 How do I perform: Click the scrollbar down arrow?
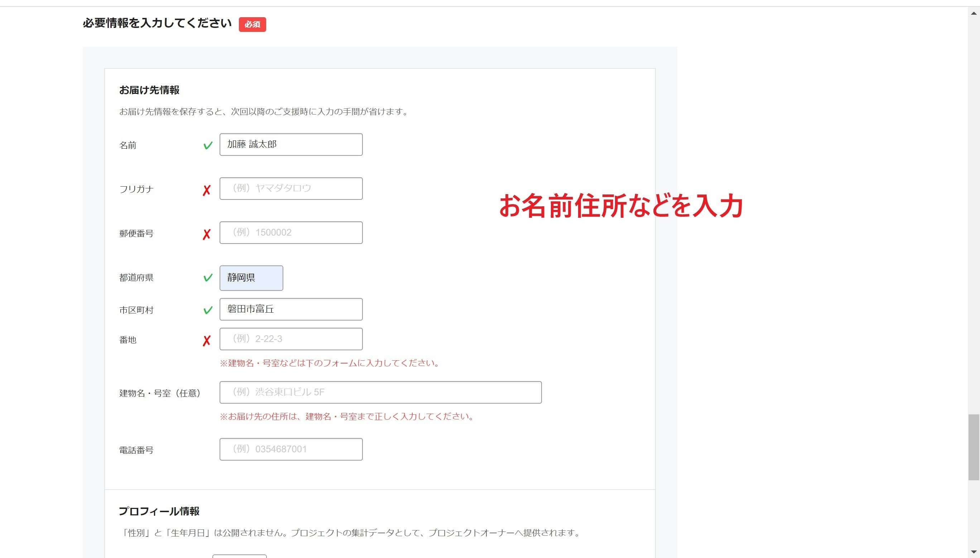click(x=974, y=552)
